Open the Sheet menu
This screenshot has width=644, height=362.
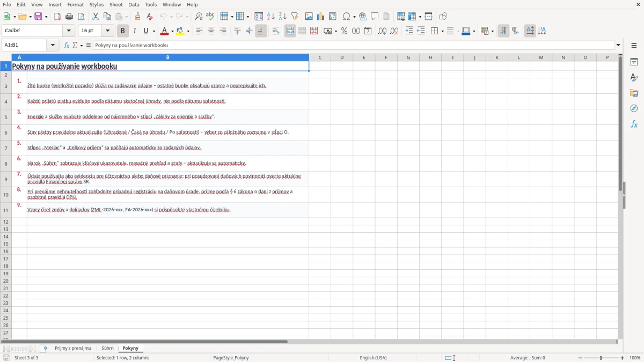tap(116, 4)
